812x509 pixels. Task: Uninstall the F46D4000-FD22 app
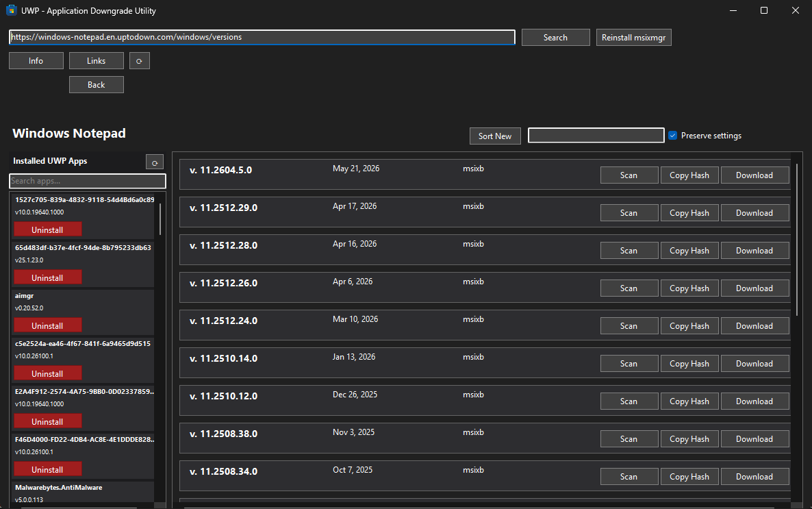click(48, 469)
